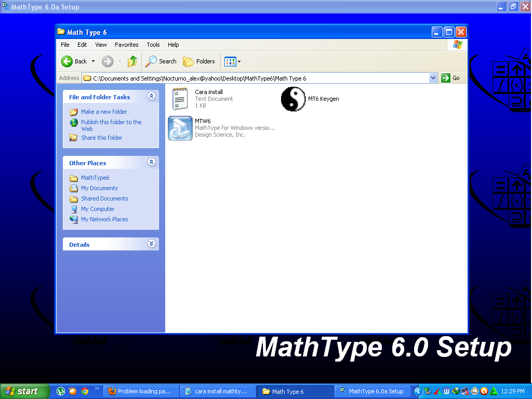
Task: Click the Forward arrow in the toolbar
Action: click(108, 61)
